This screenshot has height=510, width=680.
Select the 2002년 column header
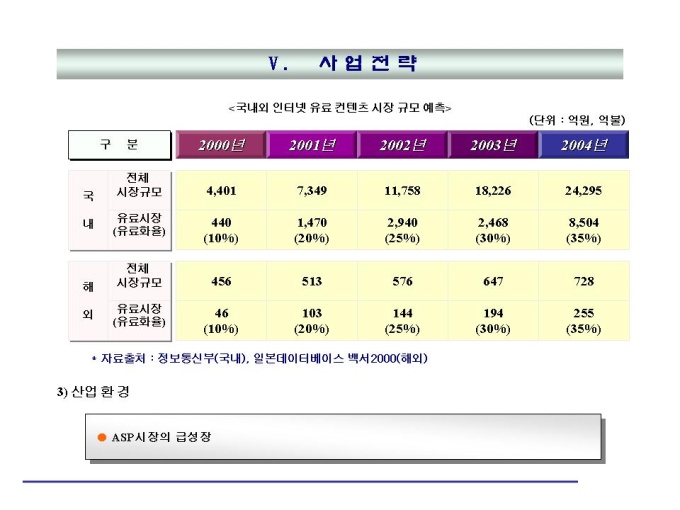tap(402, 145)
